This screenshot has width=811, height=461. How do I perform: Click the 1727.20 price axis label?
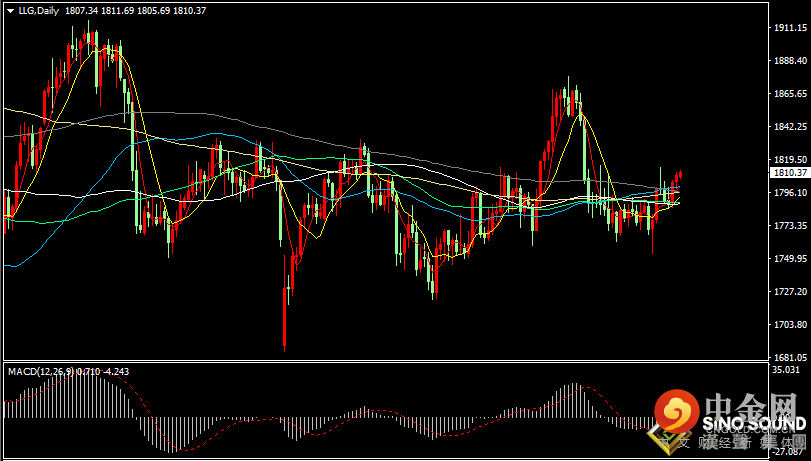pos(789,292)
